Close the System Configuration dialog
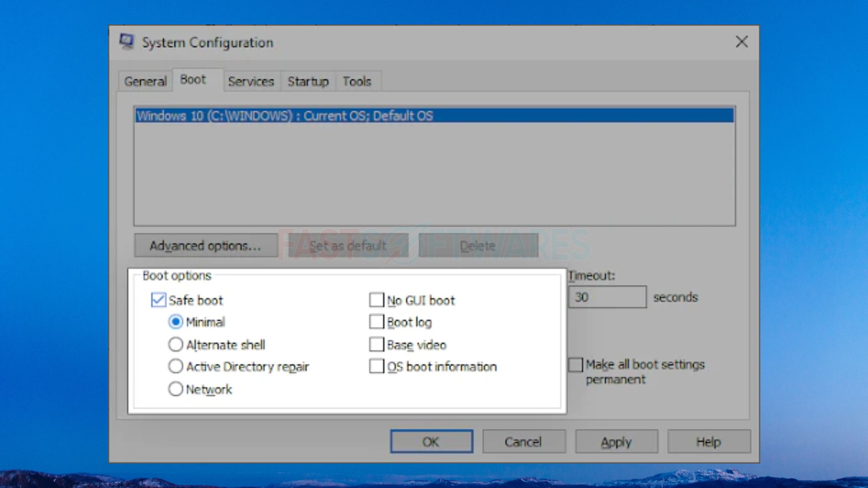Image resolution: width=868 pixels, height=488 pixels. 741,42
